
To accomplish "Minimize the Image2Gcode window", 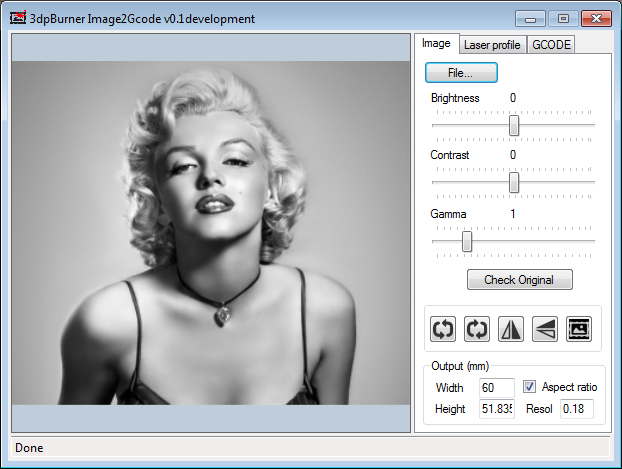I will [530, 19].
